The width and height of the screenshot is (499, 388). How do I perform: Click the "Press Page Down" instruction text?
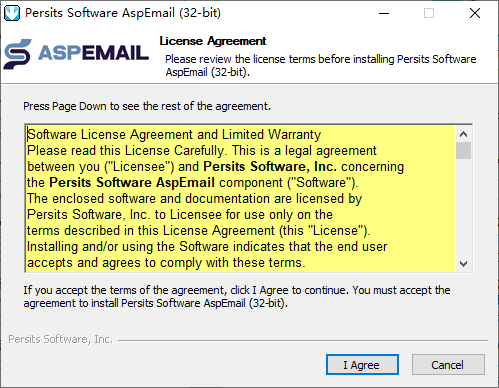click(x=147, y=106)
